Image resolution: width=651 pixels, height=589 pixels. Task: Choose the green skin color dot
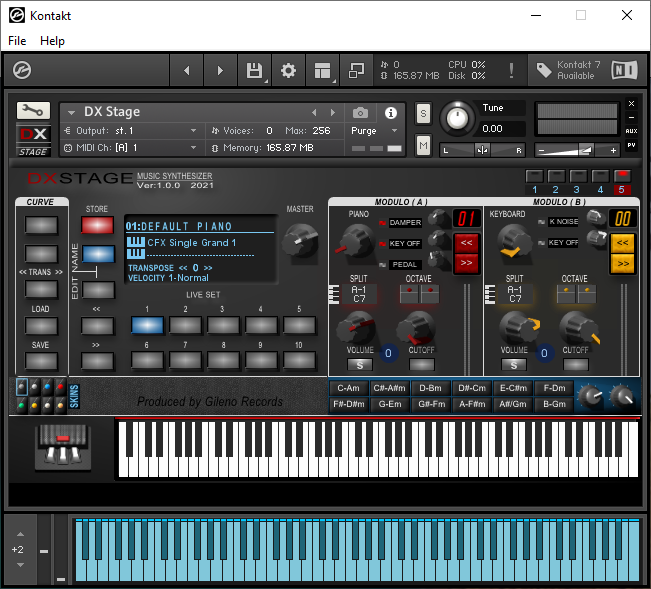click(22, 405)
